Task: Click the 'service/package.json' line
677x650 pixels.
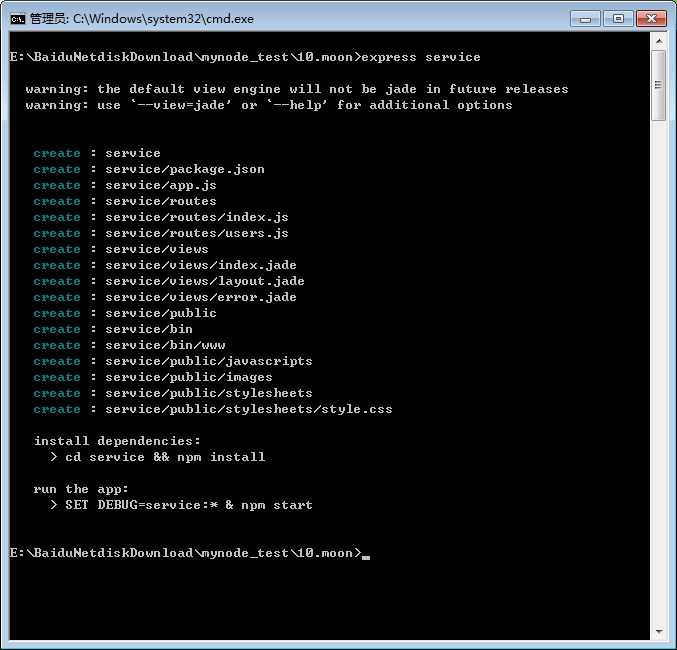Action: (x=149, y=169)
